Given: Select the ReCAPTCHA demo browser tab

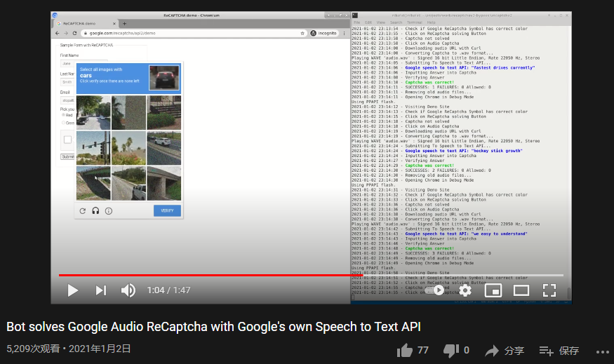Looking at the screenshot, I should [x=86, y=23].
